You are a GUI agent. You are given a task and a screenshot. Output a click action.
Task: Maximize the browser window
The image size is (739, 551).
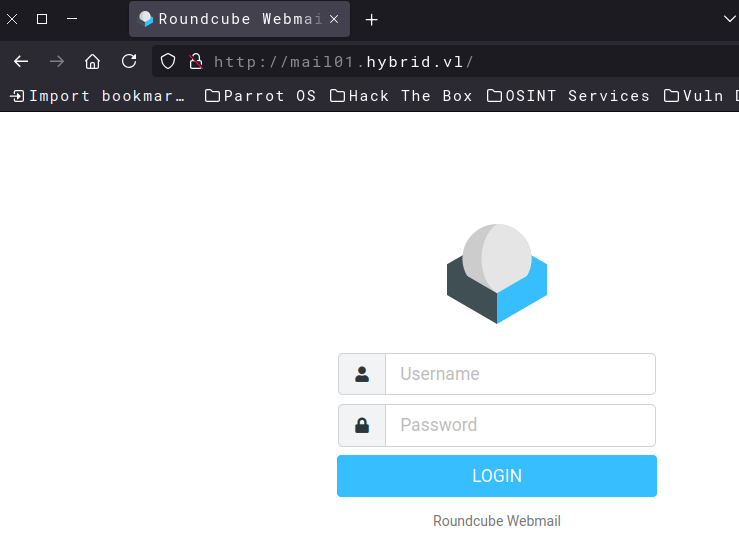click(42, 19)
